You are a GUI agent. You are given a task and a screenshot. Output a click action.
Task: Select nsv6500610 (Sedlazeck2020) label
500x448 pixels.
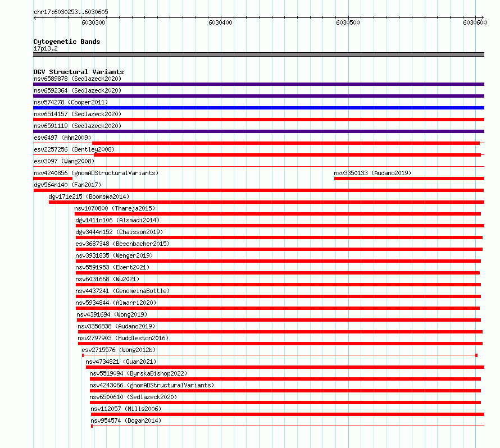click(133, 397)
